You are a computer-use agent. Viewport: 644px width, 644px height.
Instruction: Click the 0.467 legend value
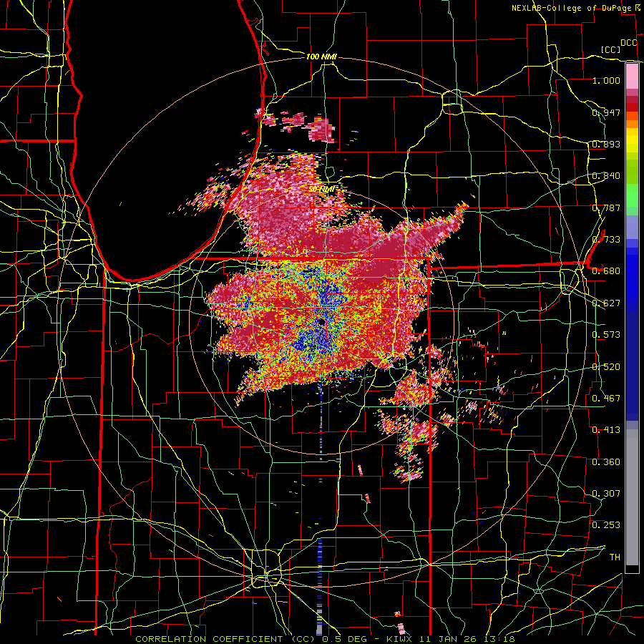tap(606, 398)
